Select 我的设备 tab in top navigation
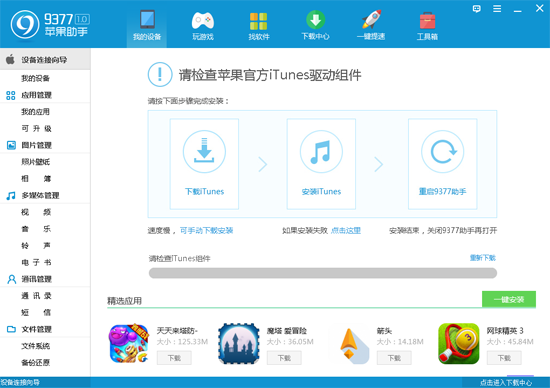Image resolution: width=550 pixels, height=388 pixels. (x=147, y=26)
